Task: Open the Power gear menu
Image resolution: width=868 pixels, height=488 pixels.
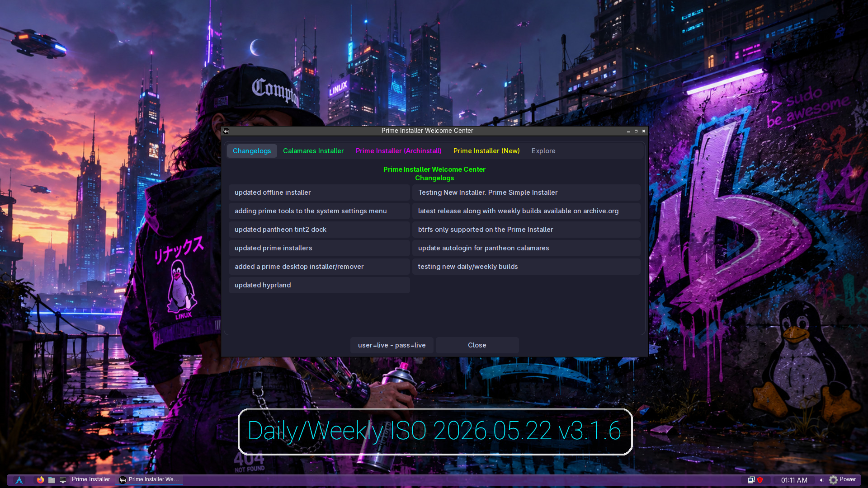Action: [842, 480]
